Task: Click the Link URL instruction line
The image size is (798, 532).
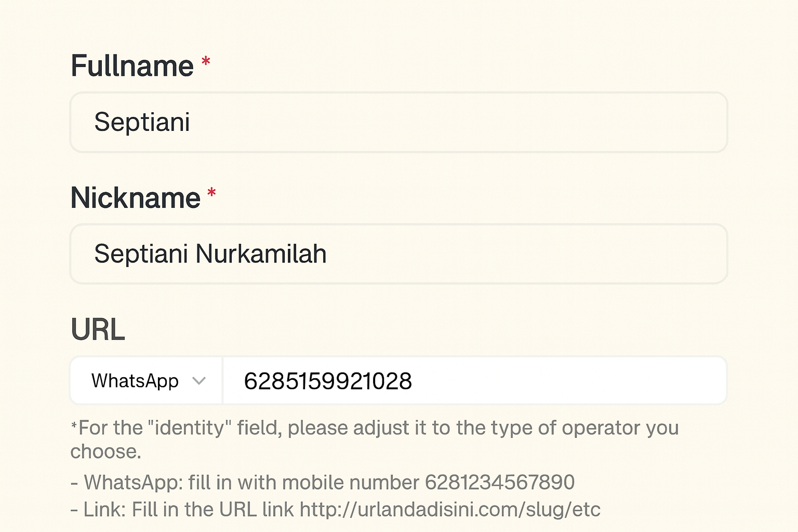Action: (x=335, y=510)
